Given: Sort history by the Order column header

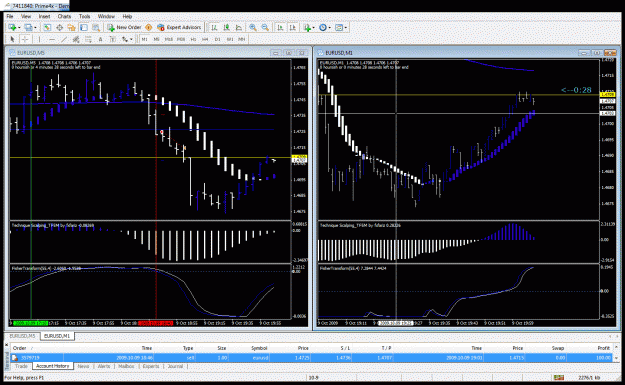Looking at the screenshot, I should click(20, 348).
